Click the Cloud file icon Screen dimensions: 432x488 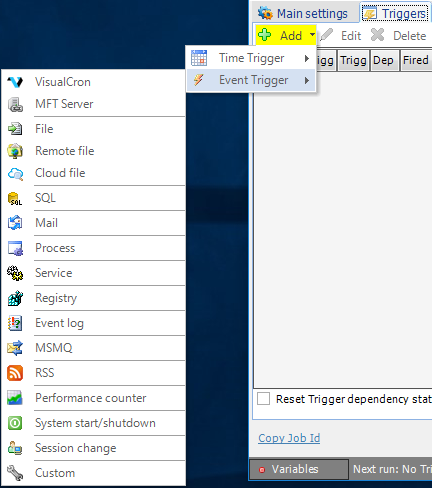tap(15, 174)
